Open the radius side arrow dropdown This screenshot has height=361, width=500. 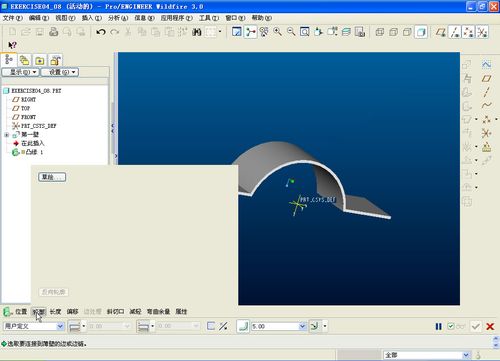(325, 326)
